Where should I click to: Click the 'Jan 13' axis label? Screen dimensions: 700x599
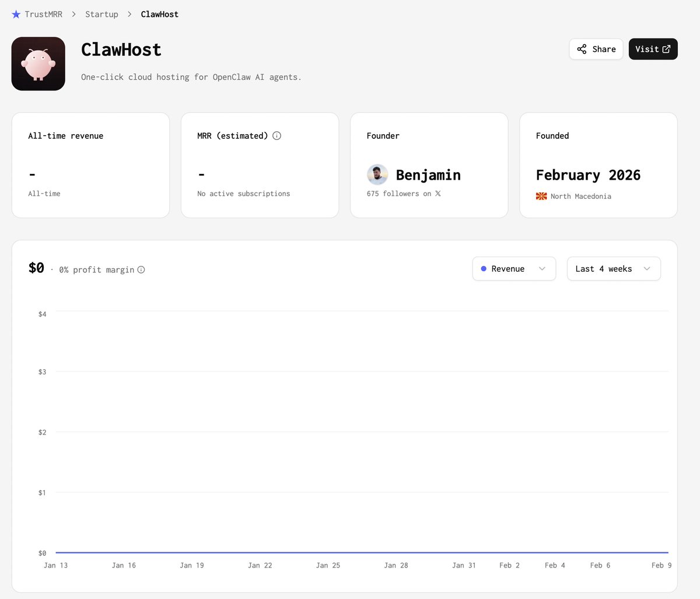click(56, 565)
